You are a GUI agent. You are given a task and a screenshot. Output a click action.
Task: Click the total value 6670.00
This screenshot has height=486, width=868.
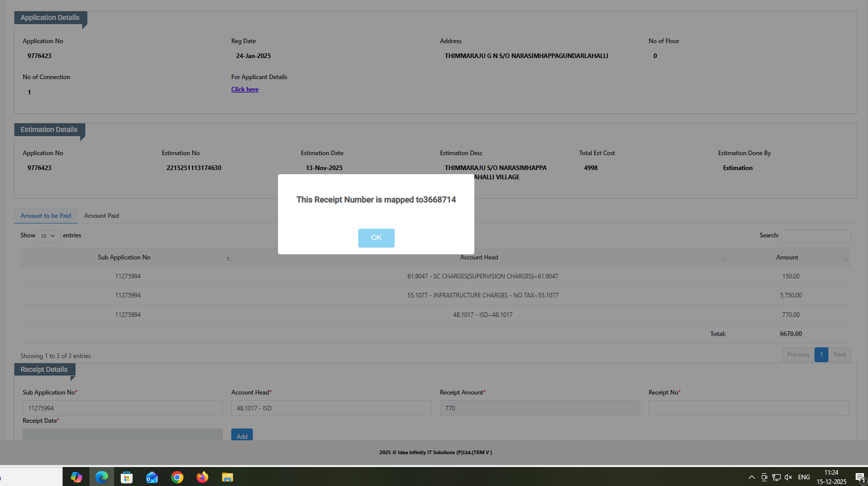791,334
